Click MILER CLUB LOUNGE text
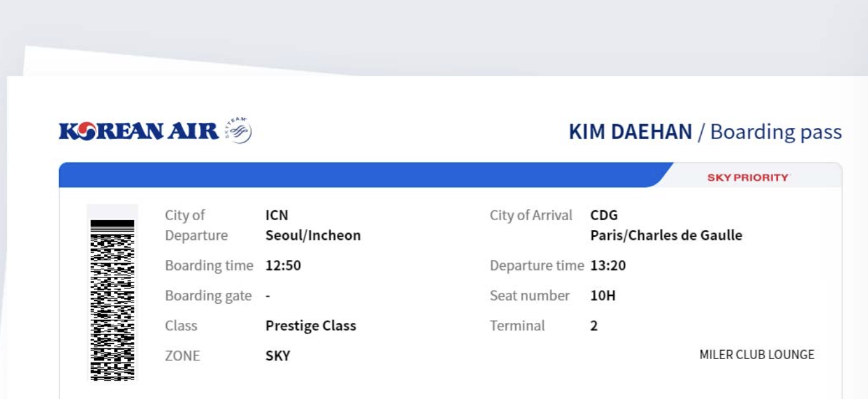The height and width of the screenshot is (401, 868). tap(757, 355)
